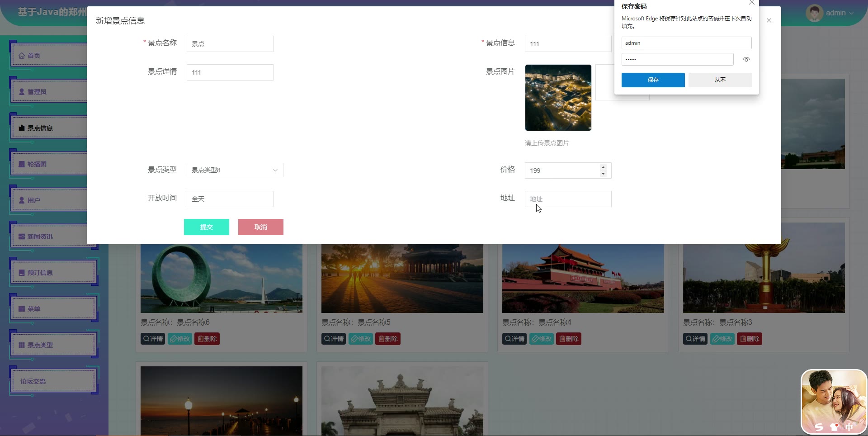This screenshot has width=868, height=436.
Task: Click the username field showing admin
Action: (x=686, y=43)
